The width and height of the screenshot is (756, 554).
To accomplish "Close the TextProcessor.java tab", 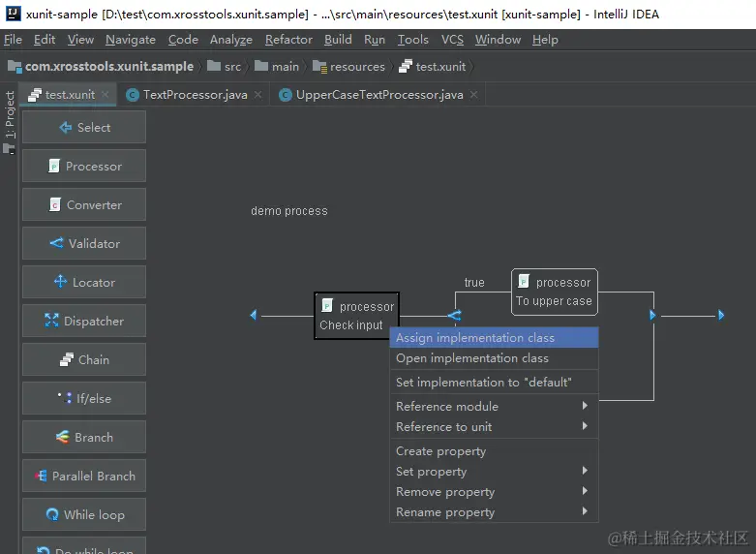I will (x=257, y=95).
